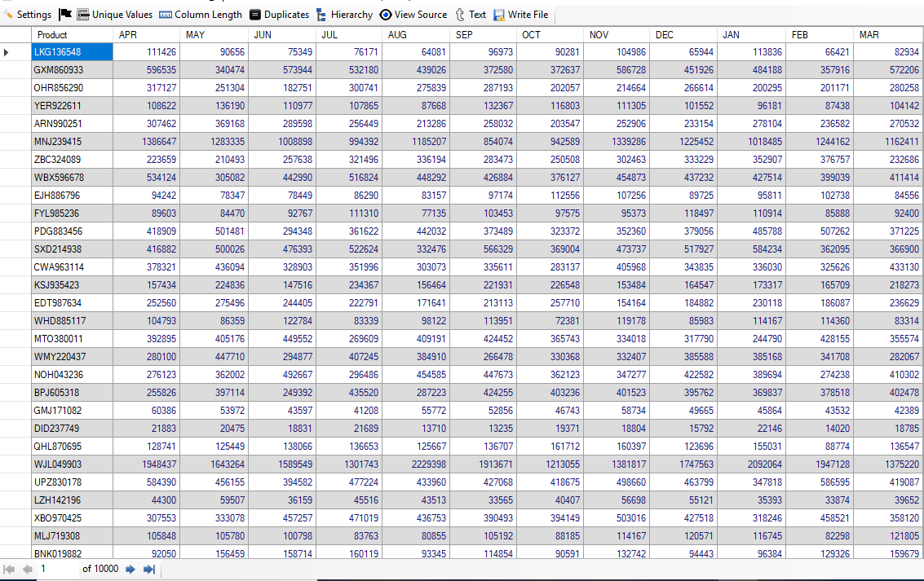Open Column Length analysis
The width and height of the screenshot is (924, 581).
tap(200, 15)
